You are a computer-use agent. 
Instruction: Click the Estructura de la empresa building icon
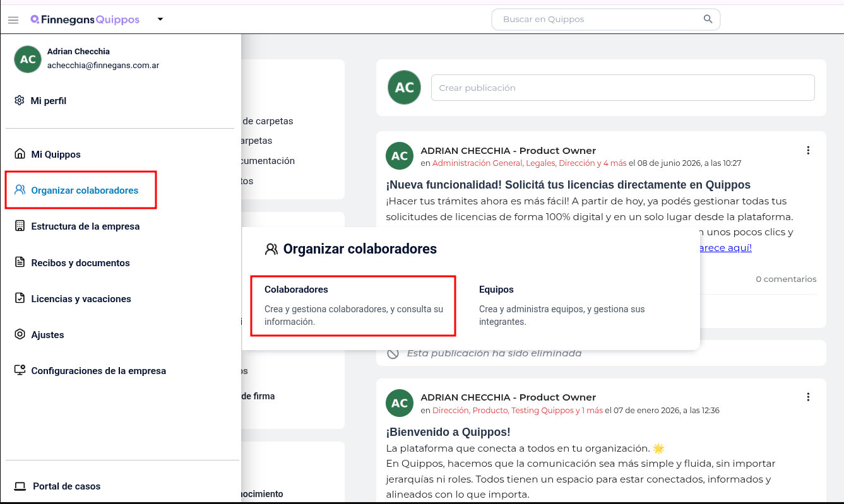tap(20, 226)
